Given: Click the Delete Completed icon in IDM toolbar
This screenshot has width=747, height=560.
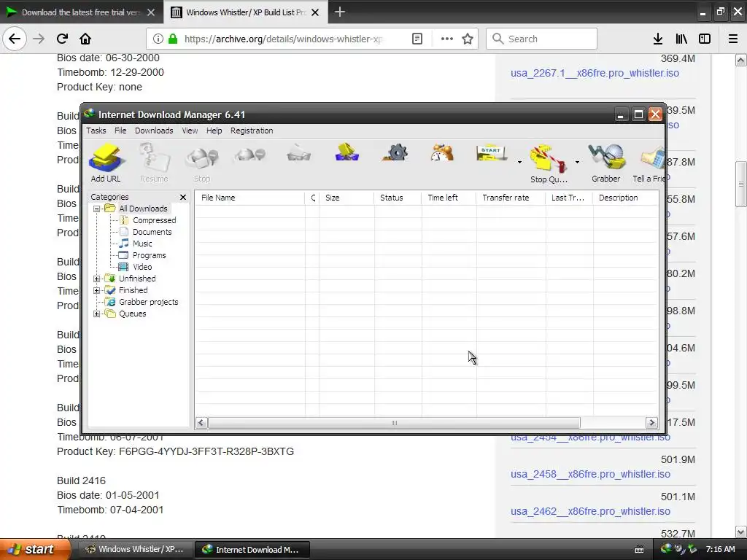Looking at the screenshot, I should coord(347,153).
